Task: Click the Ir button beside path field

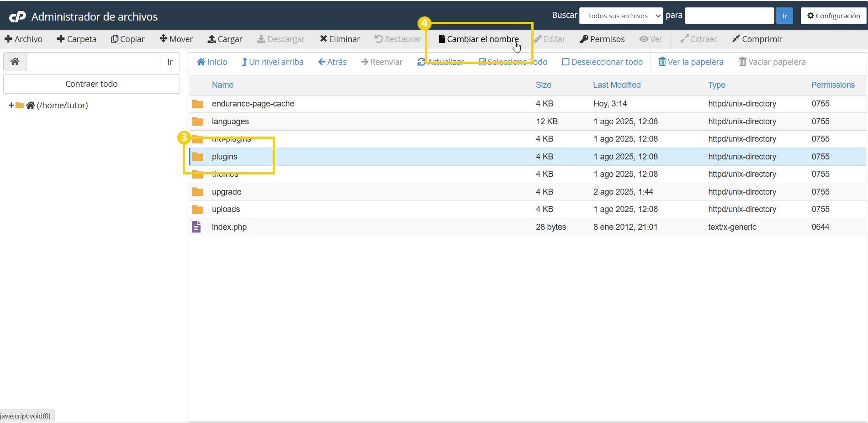Action: pyautogui.click(x=170, y=62)
